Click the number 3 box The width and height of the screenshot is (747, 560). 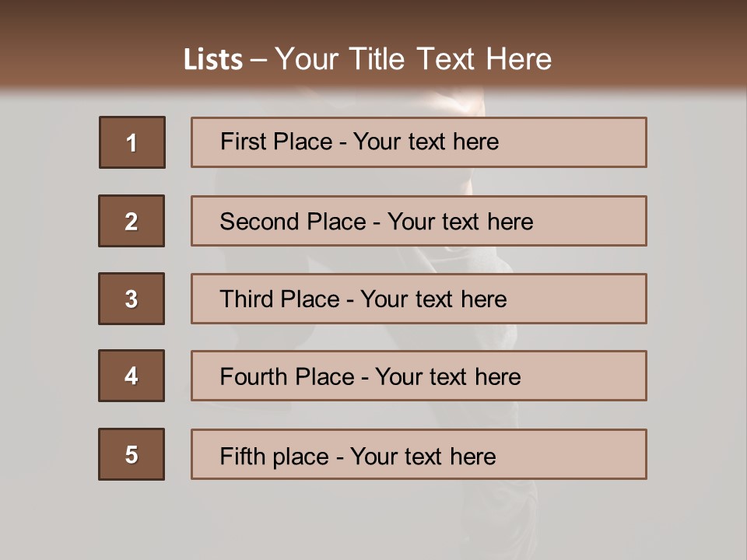pyautogui.click(x=132, y=299)
